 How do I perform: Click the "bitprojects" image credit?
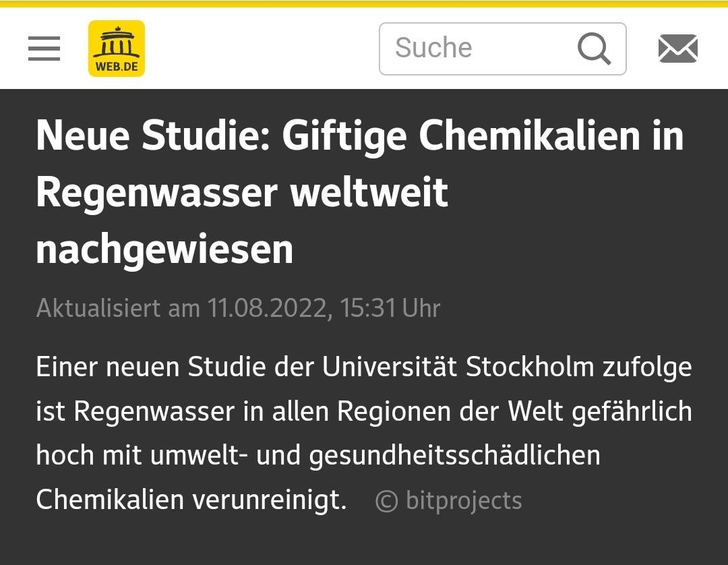point(464,501)
